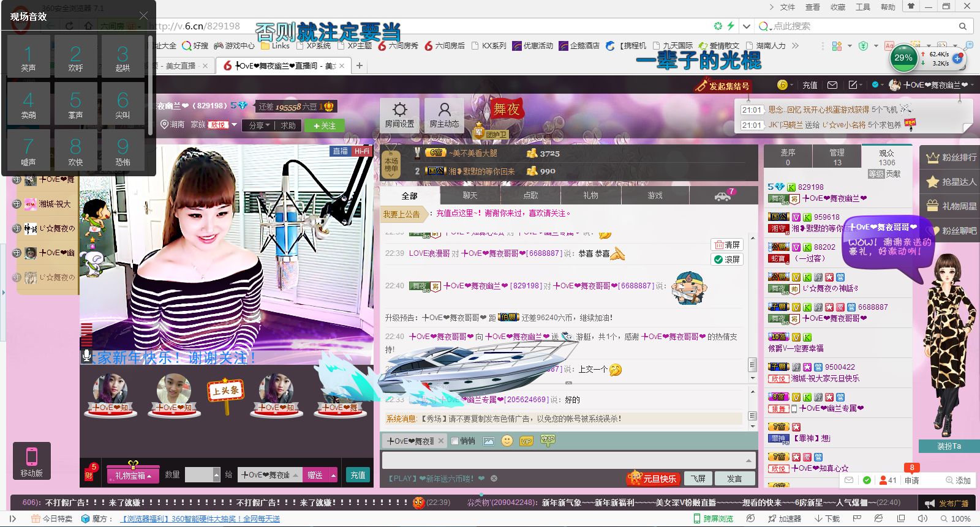Open the smiley emoji picker

[507, 441]
